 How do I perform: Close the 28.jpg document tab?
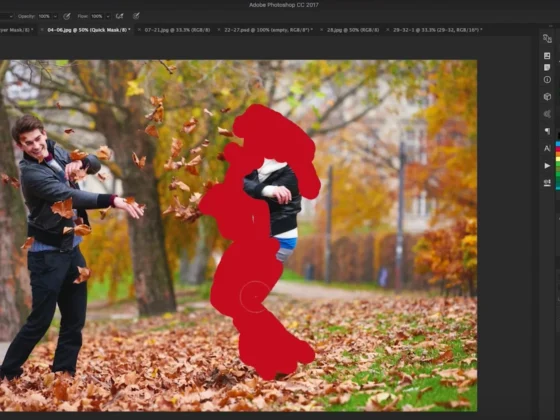[321, 30]
